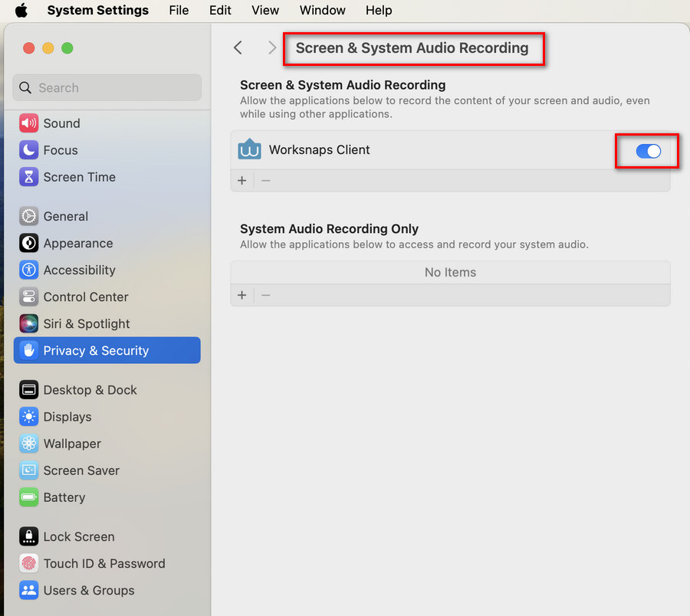Open Sound settings label
Image resolution: width=690 pixels, height=616 pixels.
pyautogui.click(x=61, y=123)
